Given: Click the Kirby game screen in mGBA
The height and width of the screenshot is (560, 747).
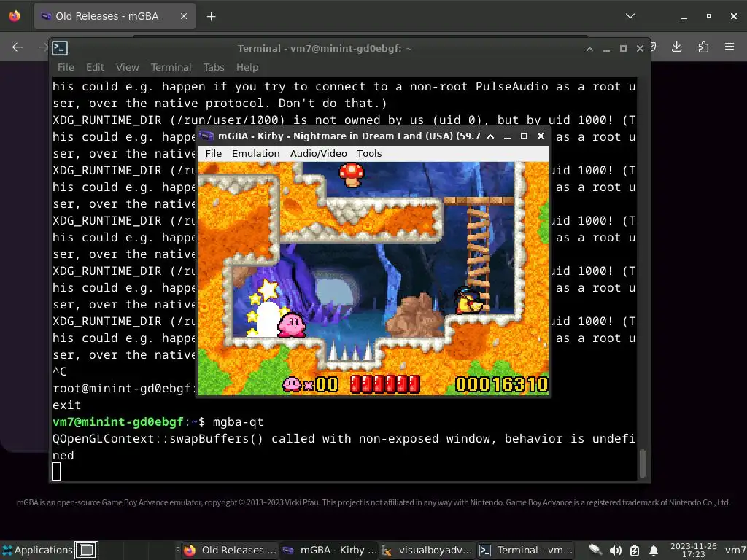Looking at the screenshot, I should pos(373,279).
